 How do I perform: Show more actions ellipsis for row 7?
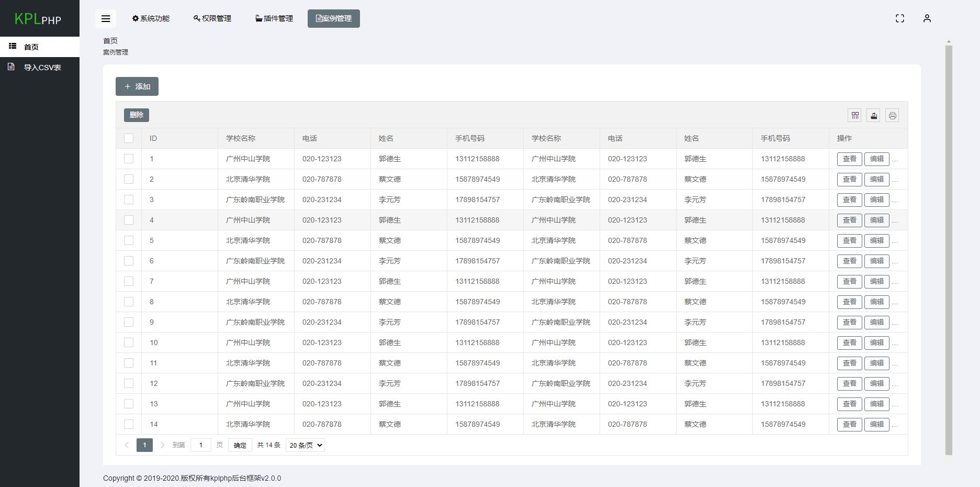point(895,282)
